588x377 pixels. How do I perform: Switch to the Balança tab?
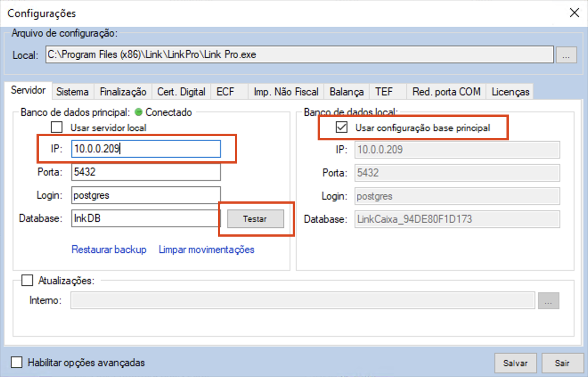tap(347, 92)
